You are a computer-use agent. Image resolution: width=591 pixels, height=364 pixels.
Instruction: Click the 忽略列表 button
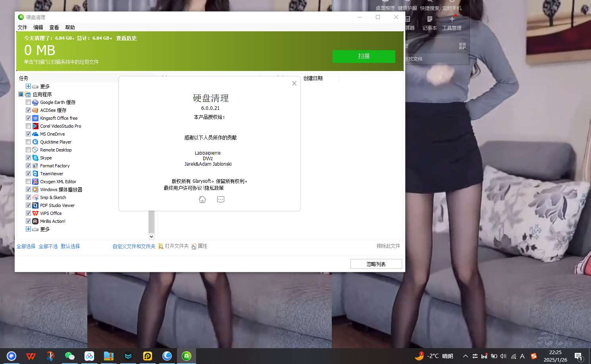pos(376,264)
